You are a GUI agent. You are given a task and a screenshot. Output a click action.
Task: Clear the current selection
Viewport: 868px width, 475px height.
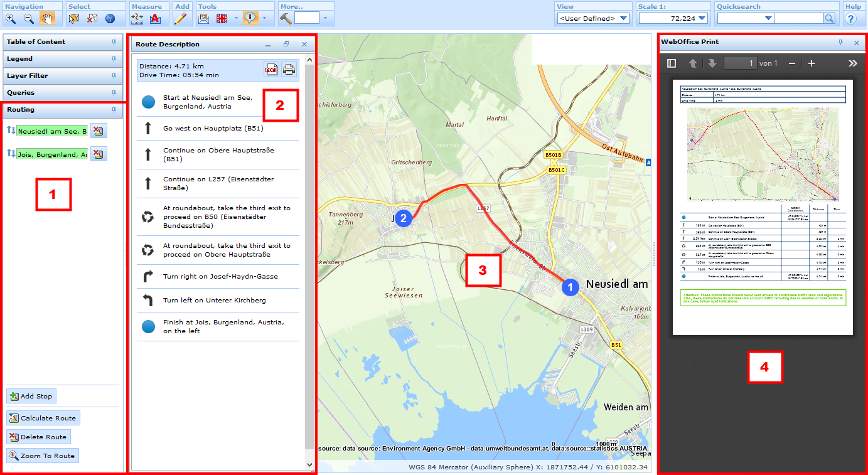click(92, 18)
